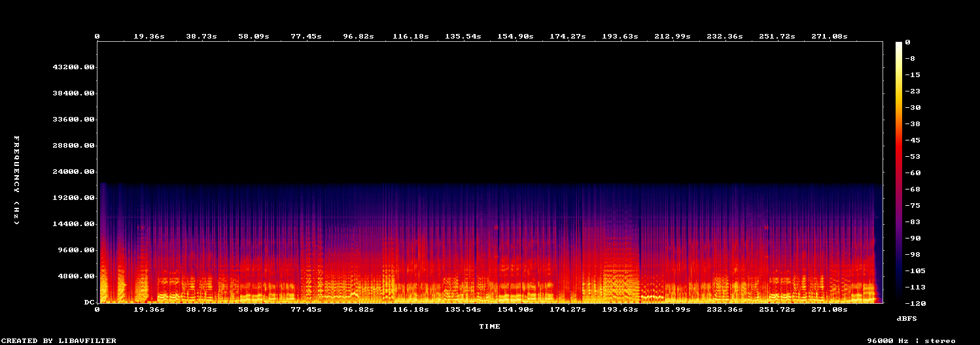This screenshot has width=980, height=345.
Task: Click the 193.63s label on bottom axis
Action: (x=620, y=310)
